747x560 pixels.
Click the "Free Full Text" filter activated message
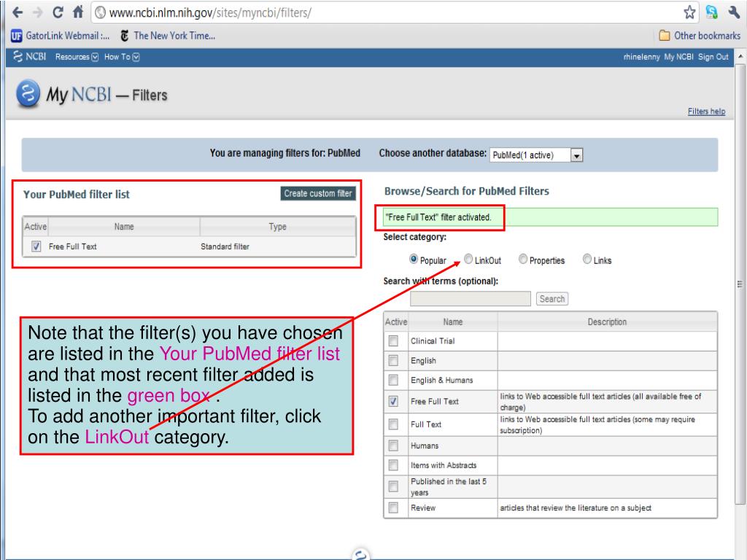coord(438,217)
